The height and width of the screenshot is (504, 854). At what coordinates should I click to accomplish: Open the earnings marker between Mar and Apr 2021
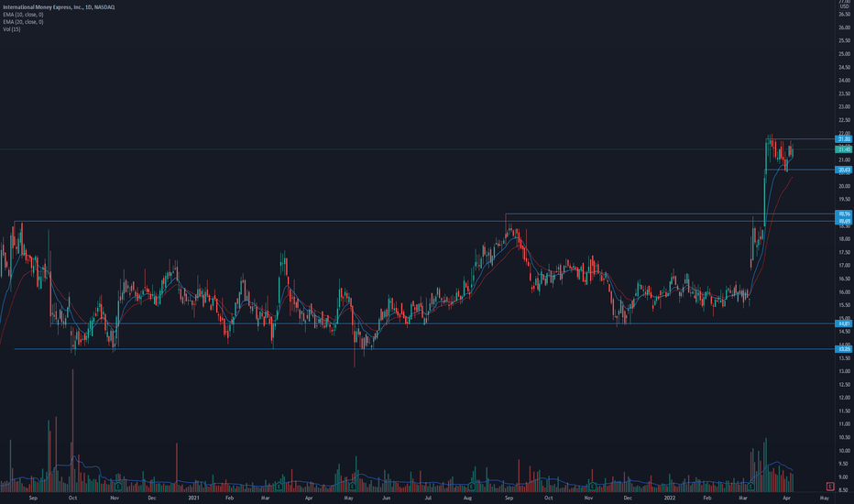(x=279, y=486)
